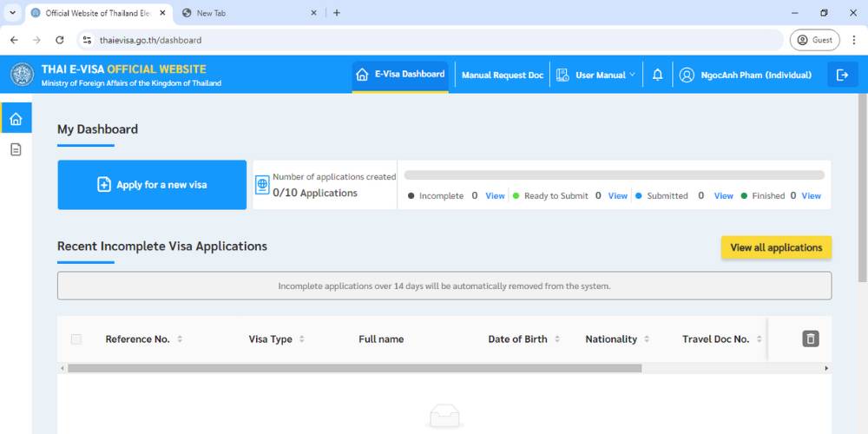Viewport: 868px width, 434px height.
Task: View Ready to Submit applications link
Action: point(618,196)
